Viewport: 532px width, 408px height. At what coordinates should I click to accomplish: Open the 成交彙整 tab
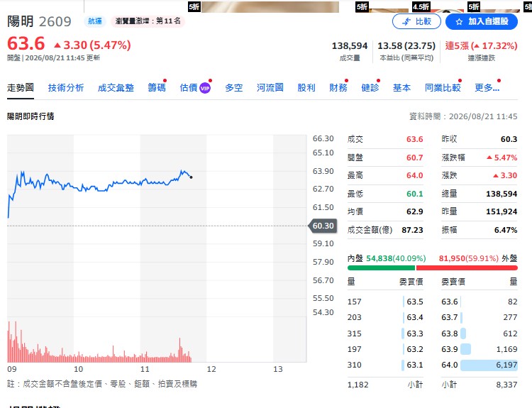116,88
